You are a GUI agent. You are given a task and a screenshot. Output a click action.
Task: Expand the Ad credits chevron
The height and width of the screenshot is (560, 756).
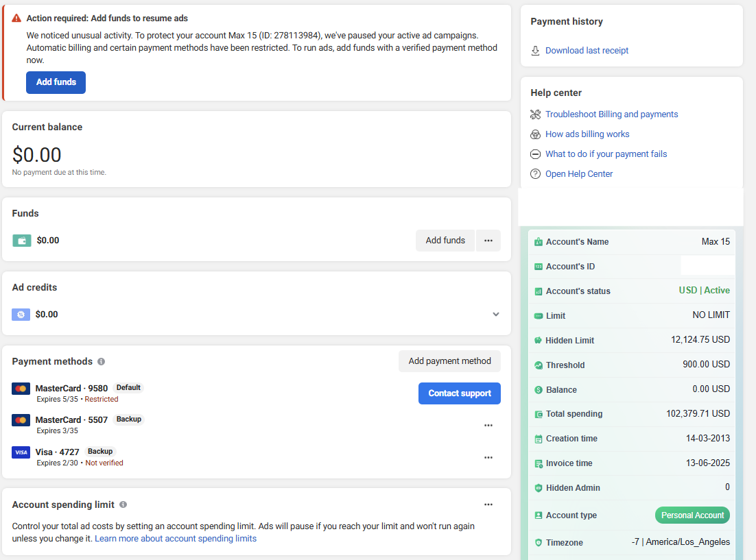click(495, 314)
